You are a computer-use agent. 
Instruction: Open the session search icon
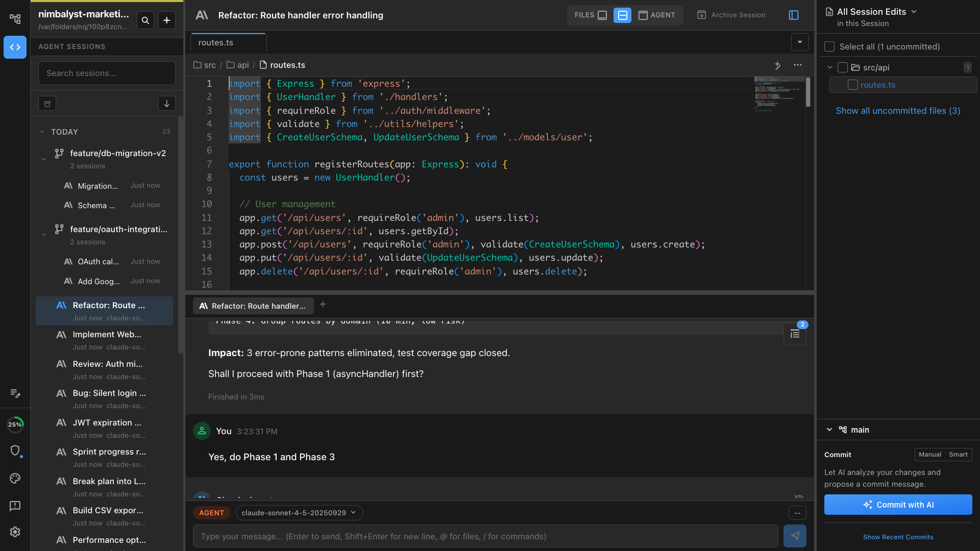[145, 20]
